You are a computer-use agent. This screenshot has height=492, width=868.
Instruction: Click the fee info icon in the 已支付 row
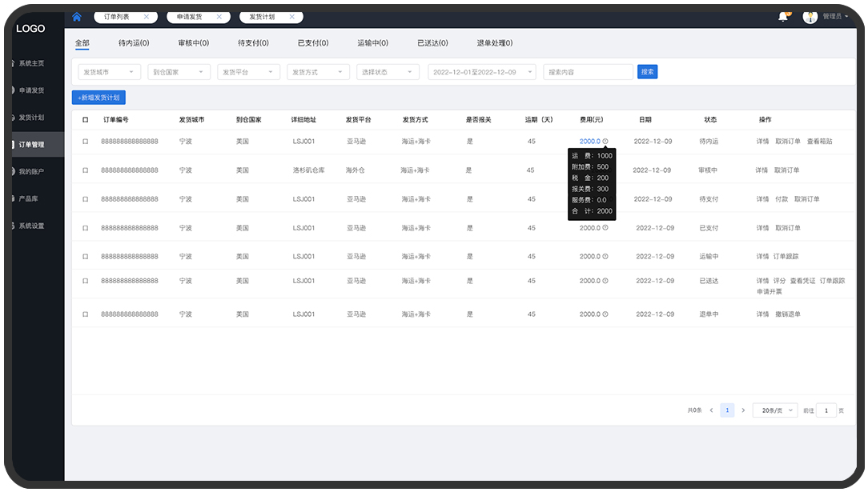coord(605,228)
